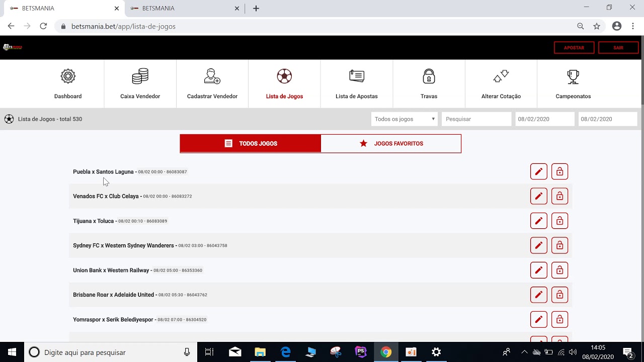This screenshot has width=644, height=362.
Task: Switch to the JOGOS FAVORITOS tab
Action: coord(391,143)
